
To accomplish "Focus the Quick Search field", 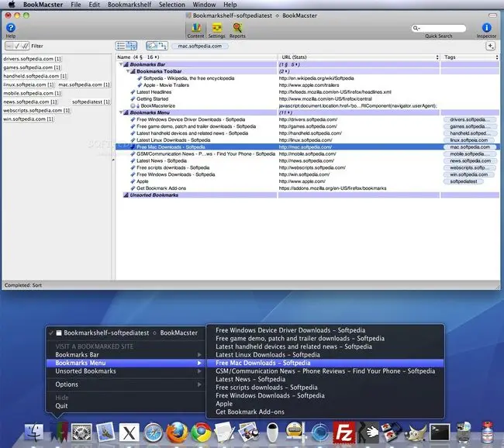I will [439, 28].
